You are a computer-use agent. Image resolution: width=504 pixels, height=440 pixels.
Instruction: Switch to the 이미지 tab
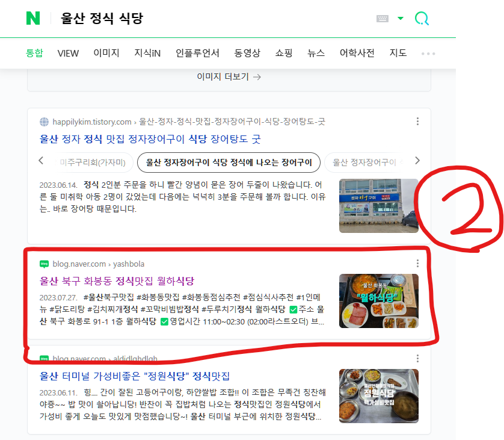click(x=106, y=53)
